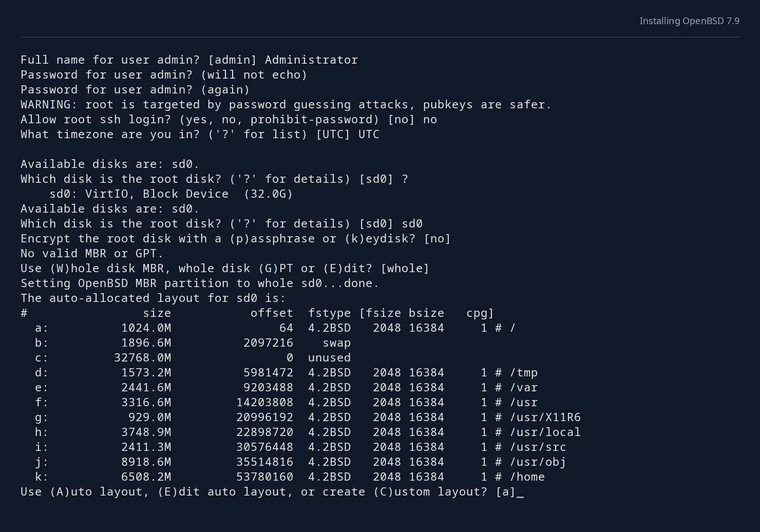Click the 'Installing OpenBSD 7.9' header text
The height and width of the screenshot is (532, 760).
click(x=689, y=21)
